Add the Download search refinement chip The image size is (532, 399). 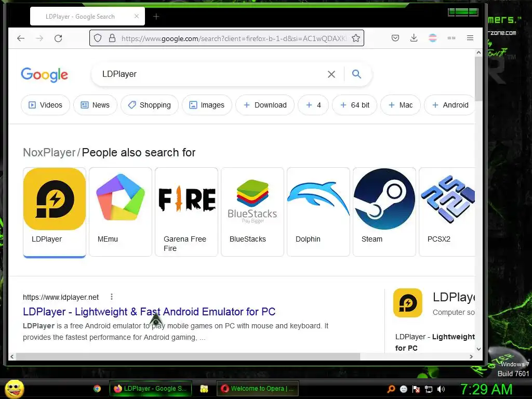click(x=265, y=105)
